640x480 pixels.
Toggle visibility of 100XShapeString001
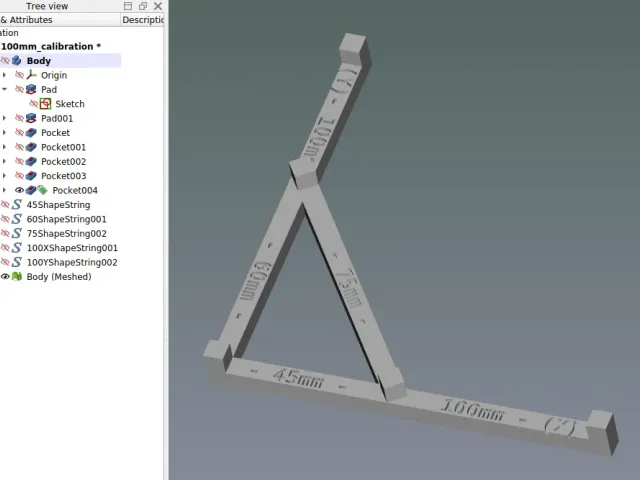pos(4,248)
